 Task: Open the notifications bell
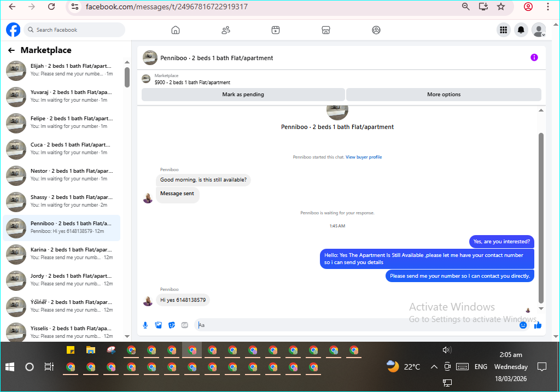tap(521, 30)
